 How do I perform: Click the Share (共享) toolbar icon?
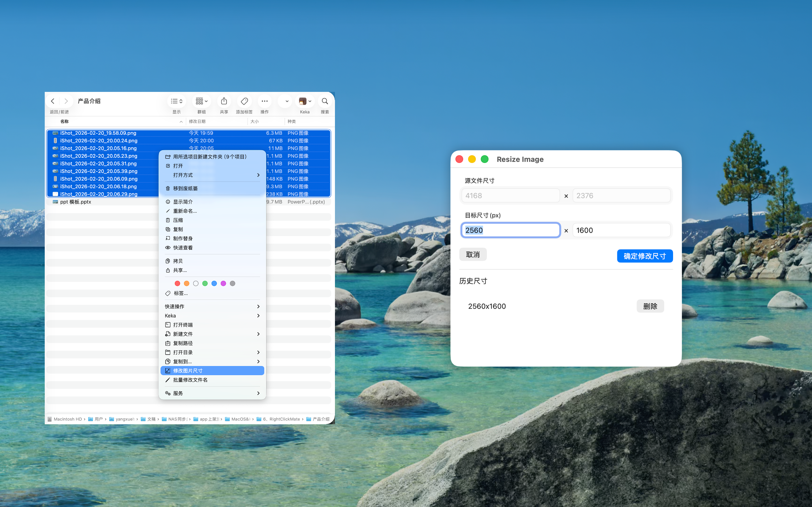coord(224,101)
